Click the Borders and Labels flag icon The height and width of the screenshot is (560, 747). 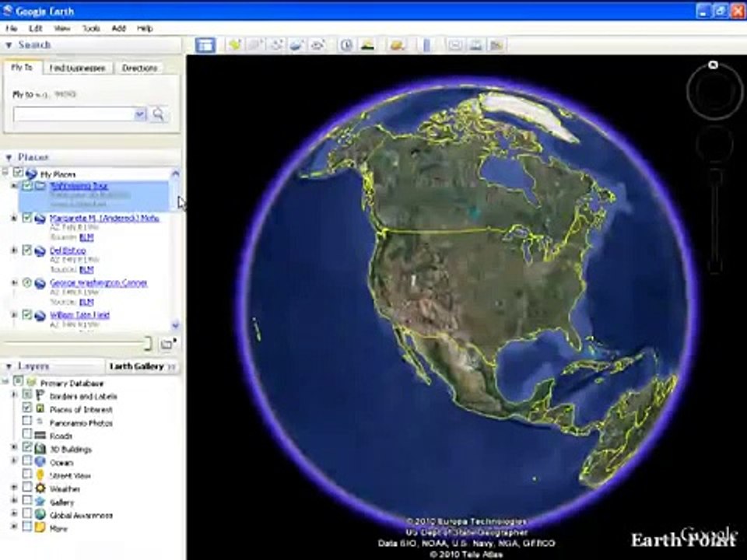pos(40,396)
